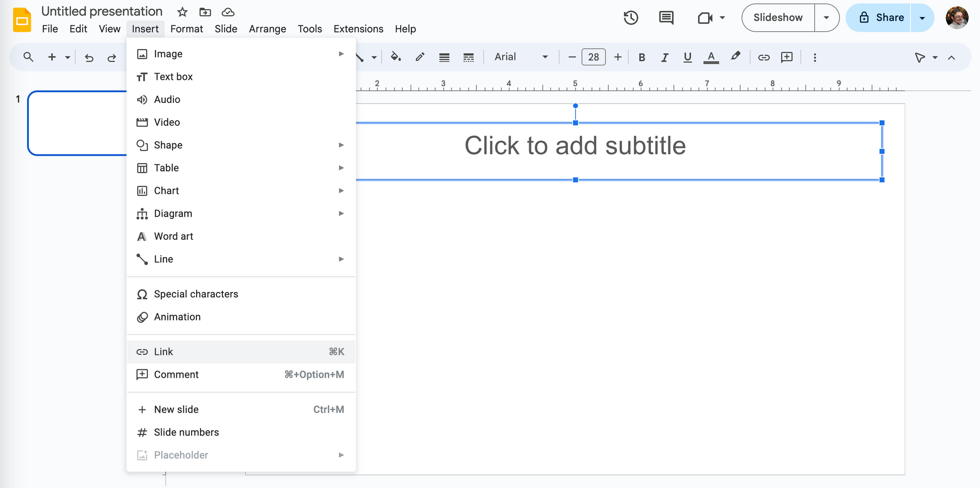Add a comment from the toolbar

(x=787, y=57)
